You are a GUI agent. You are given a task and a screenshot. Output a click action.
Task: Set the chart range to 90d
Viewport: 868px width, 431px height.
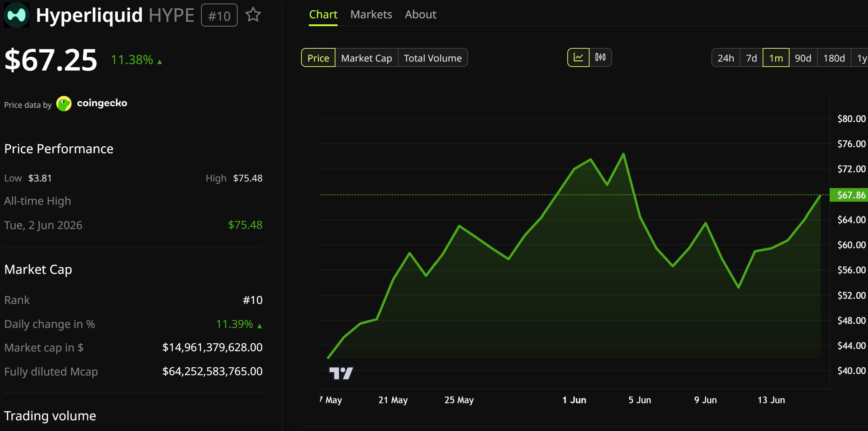click(803, 58)
